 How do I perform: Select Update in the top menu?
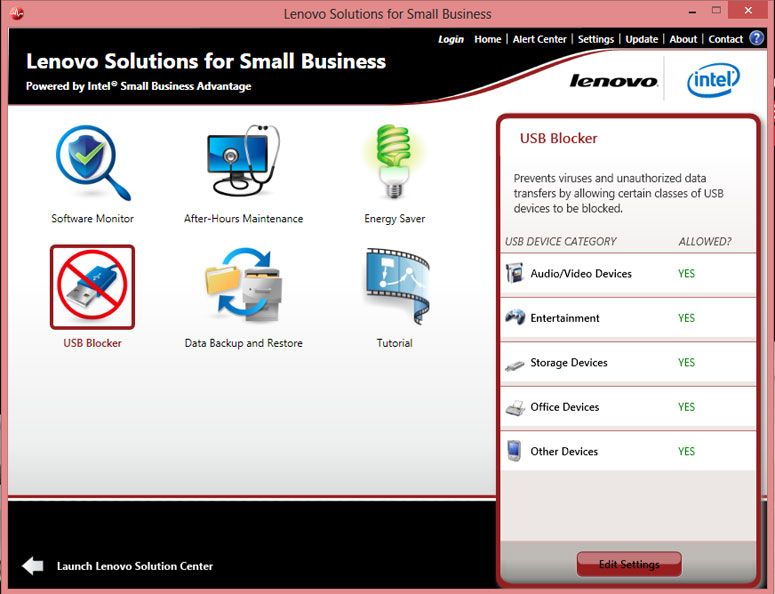(642, 39)
